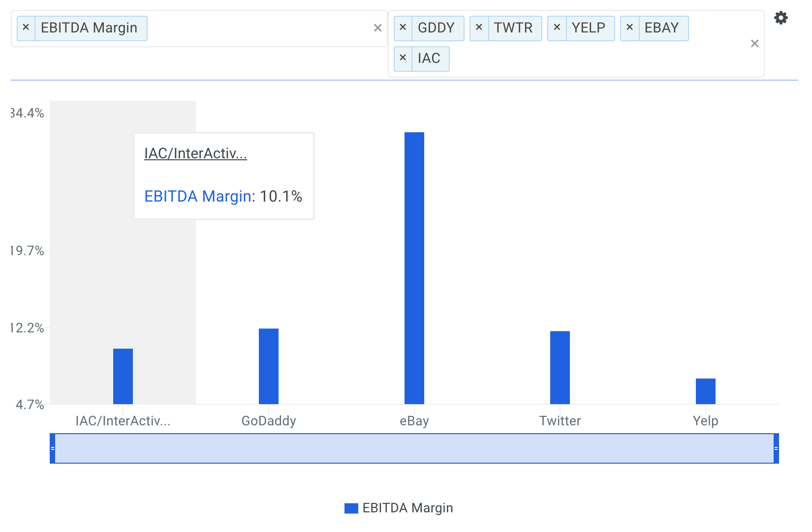The width and height of the screenshot is (812, 532).
Task: Remove YELP ticker tag
Action: pos(557,28)
